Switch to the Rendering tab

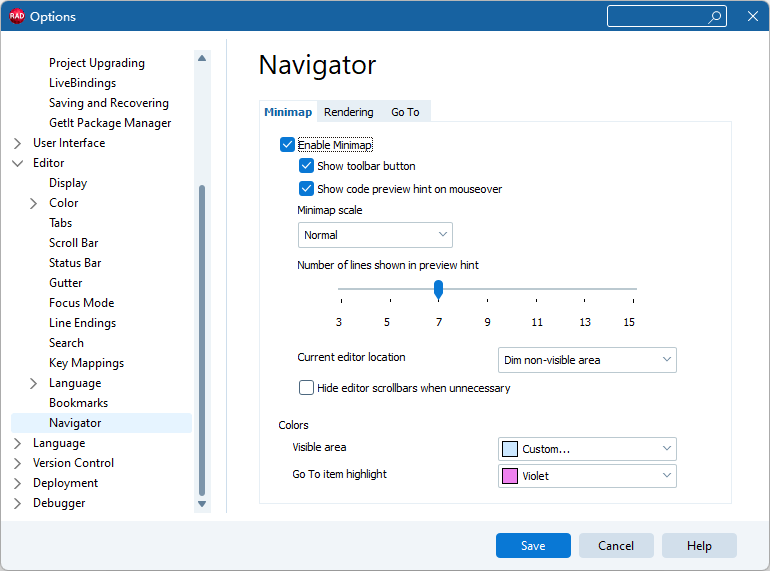point(349,112)
